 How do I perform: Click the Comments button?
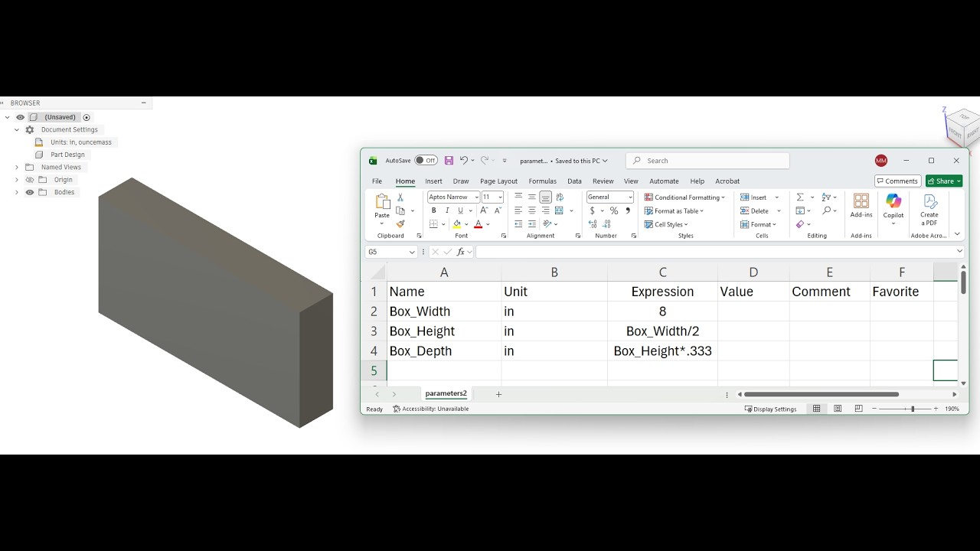point(897,181)
